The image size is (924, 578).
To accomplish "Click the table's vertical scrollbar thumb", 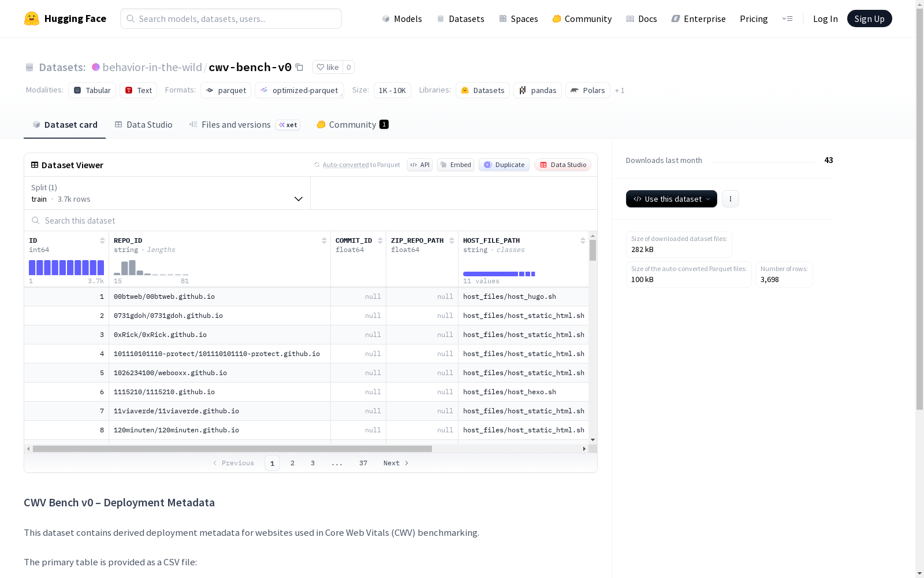I will (x=593, y=250).
